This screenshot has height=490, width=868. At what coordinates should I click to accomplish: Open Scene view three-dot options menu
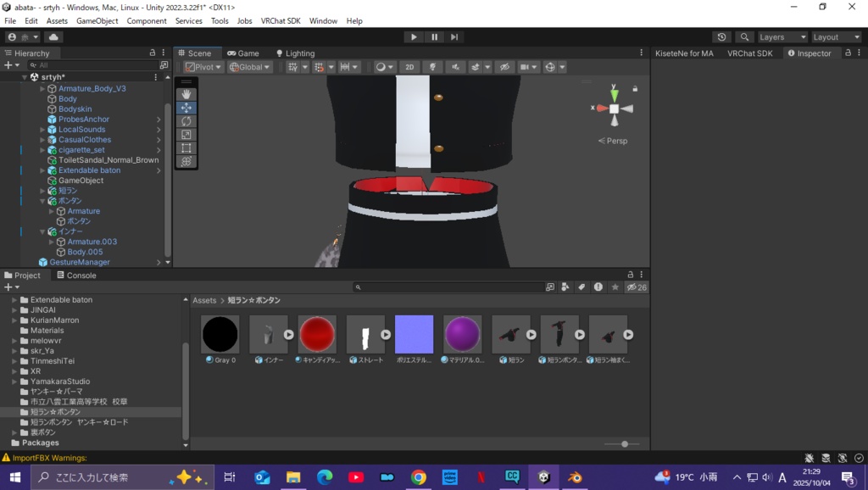(x=642, y=53)
